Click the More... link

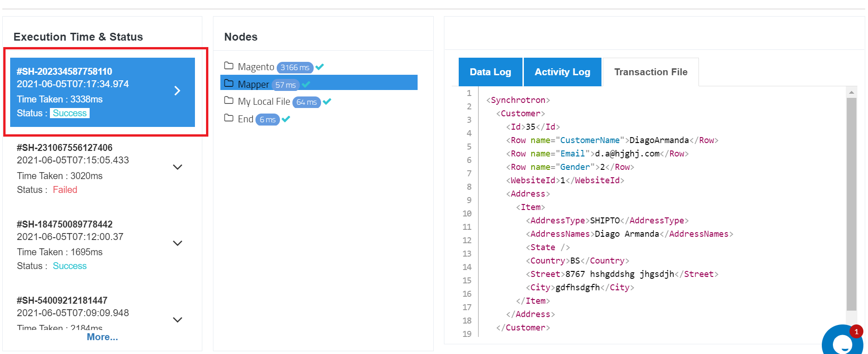point(102,337)
